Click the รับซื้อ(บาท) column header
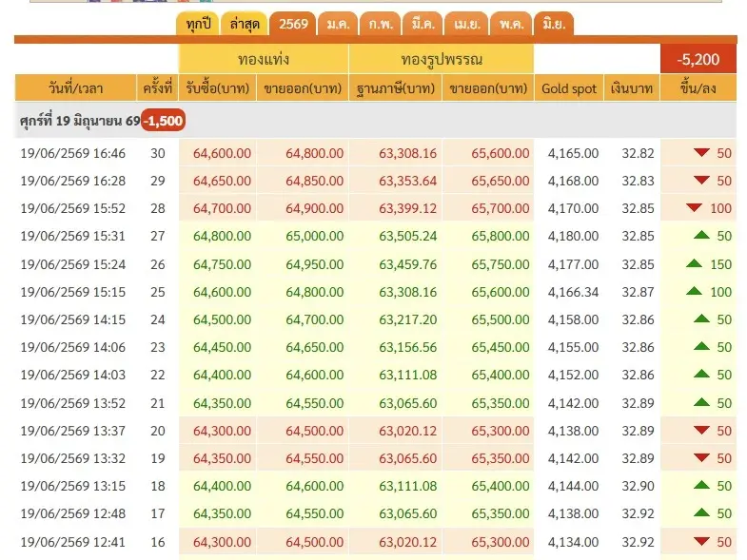747x560 pixels. (x=218, y=88)
